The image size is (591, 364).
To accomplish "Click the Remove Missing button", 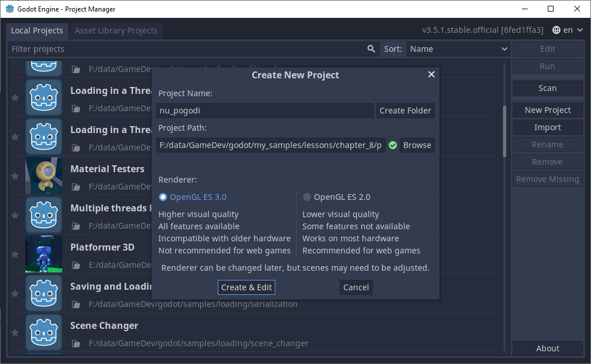I will coord(548,179).
